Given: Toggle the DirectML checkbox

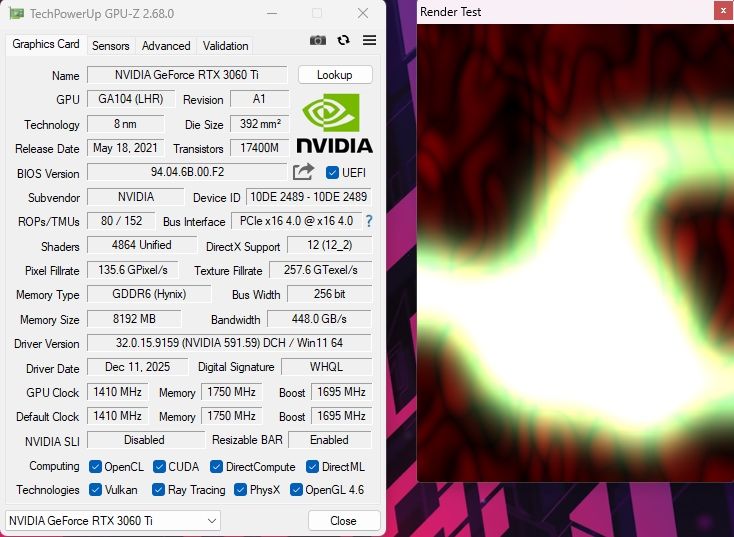Looking at the screenshot, I should coord(312,466).
